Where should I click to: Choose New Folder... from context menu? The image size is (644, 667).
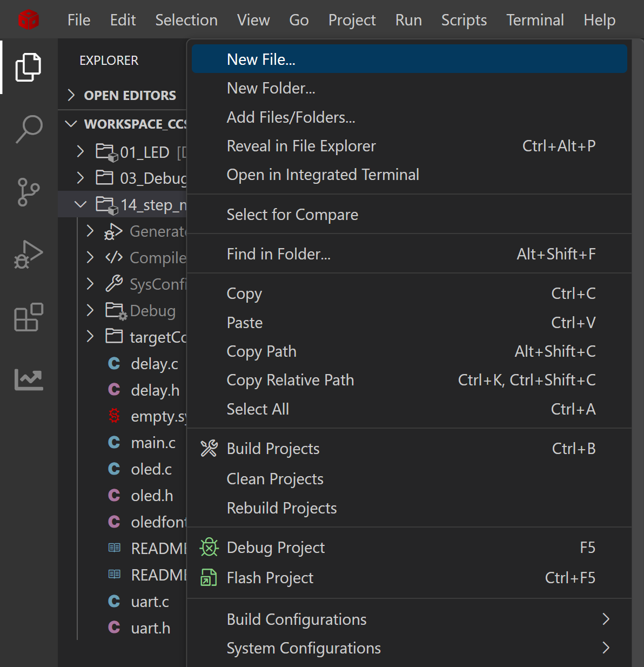tap(410, 88)
